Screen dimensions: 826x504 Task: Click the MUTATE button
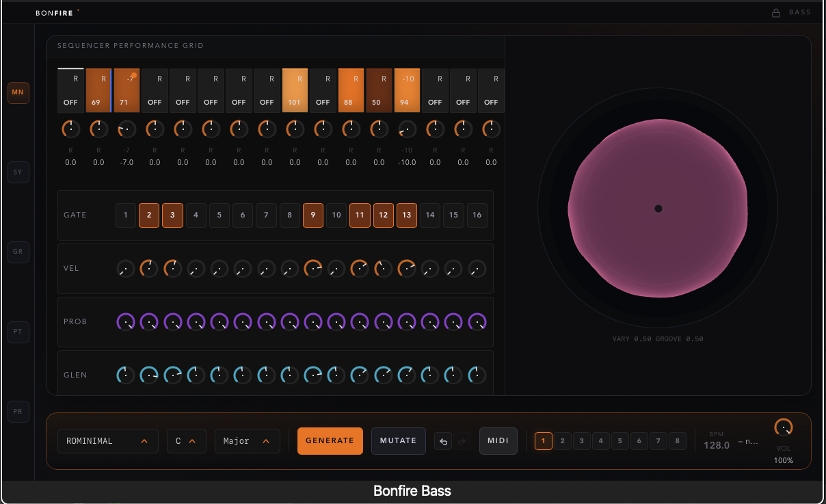pos(399,441)
